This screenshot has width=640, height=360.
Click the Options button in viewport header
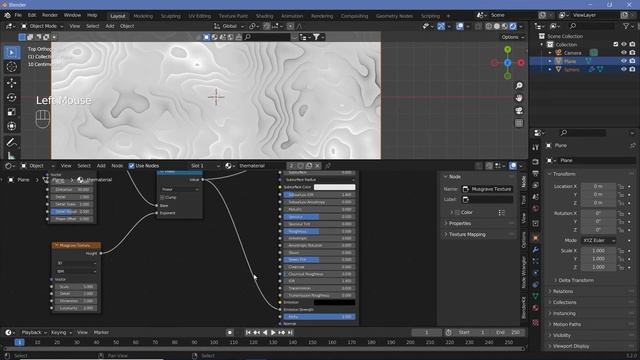(x=513, y=37)
